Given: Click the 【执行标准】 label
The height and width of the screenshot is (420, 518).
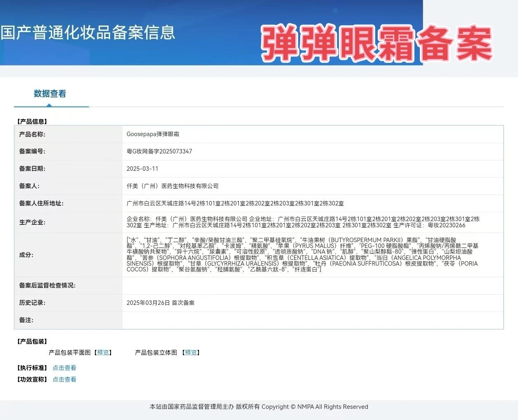Looking at the screenshot, I should click(x=32, y=368).
